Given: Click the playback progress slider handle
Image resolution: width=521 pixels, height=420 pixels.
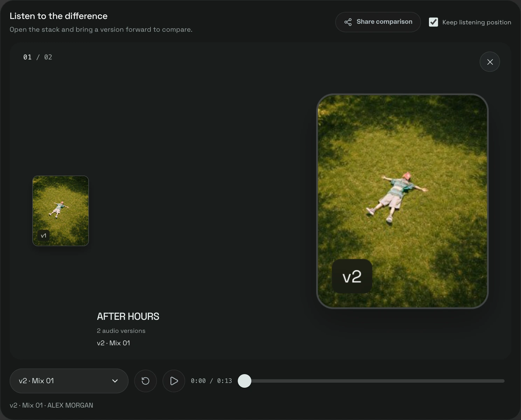Looking at the screenshot, I should pos(244,381).
